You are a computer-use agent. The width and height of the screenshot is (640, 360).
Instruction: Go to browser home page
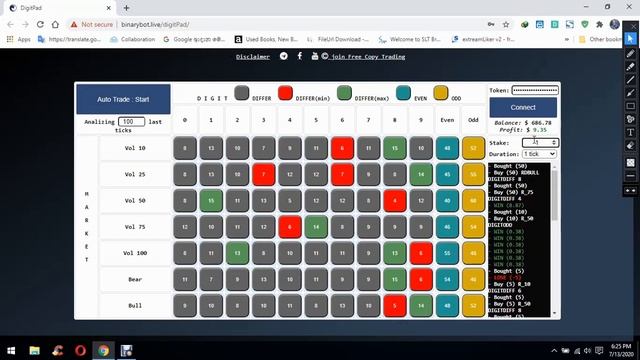[x=56, y=24]
